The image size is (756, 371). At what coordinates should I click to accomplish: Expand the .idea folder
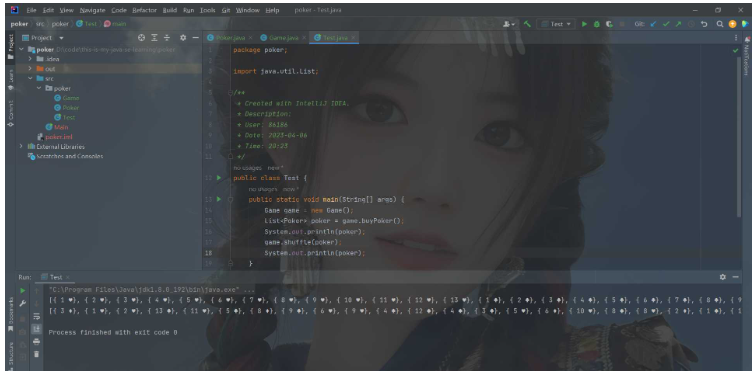click(x=30, y=59)
